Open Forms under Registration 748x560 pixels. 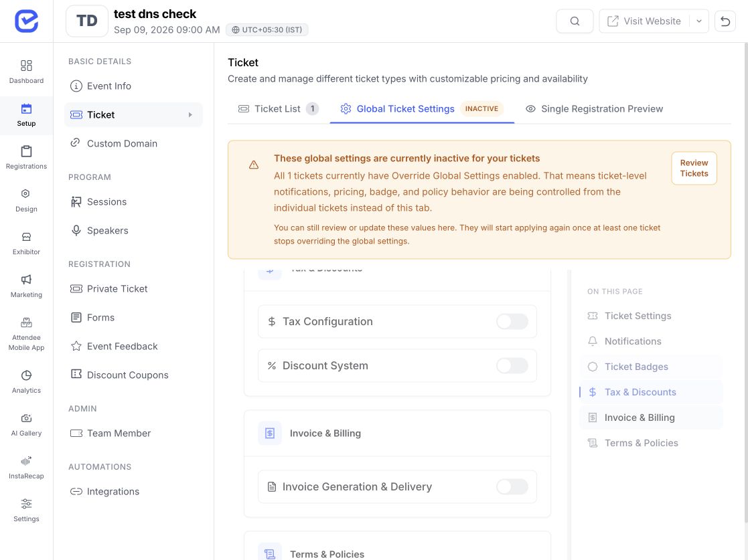tap(133, 317)
